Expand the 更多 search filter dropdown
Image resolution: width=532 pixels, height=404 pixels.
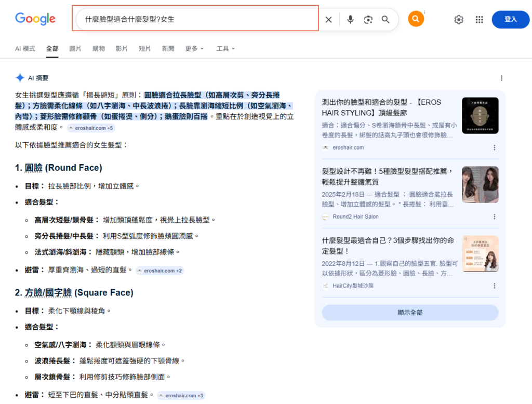[x=194, y=48]
